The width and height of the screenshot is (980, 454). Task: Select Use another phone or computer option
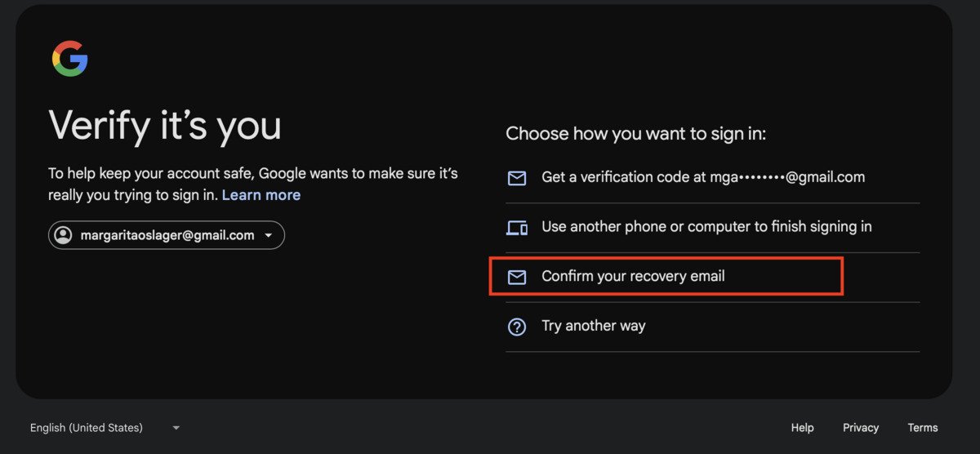[x=706, y=227]
